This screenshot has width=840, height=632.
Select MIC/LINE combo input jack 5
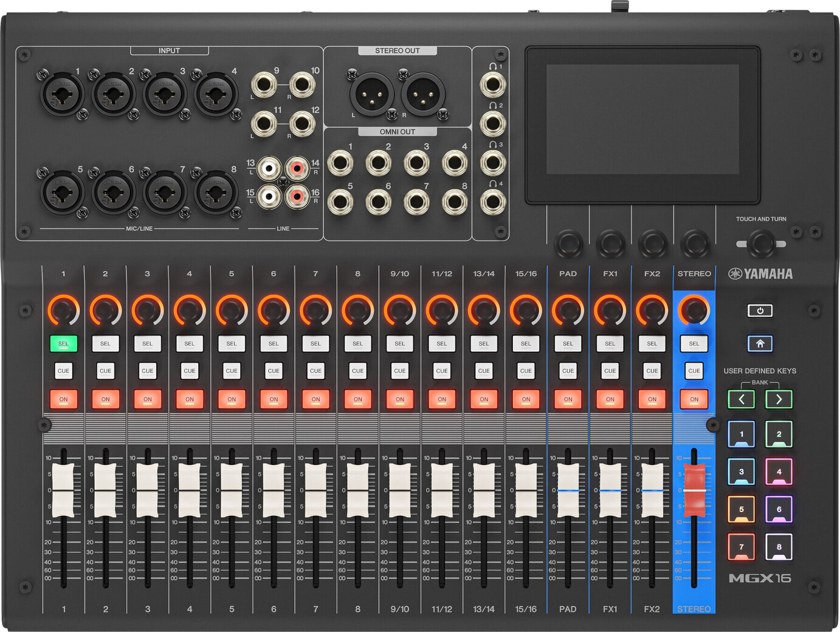pyautogui.click(x=62, y=192)
